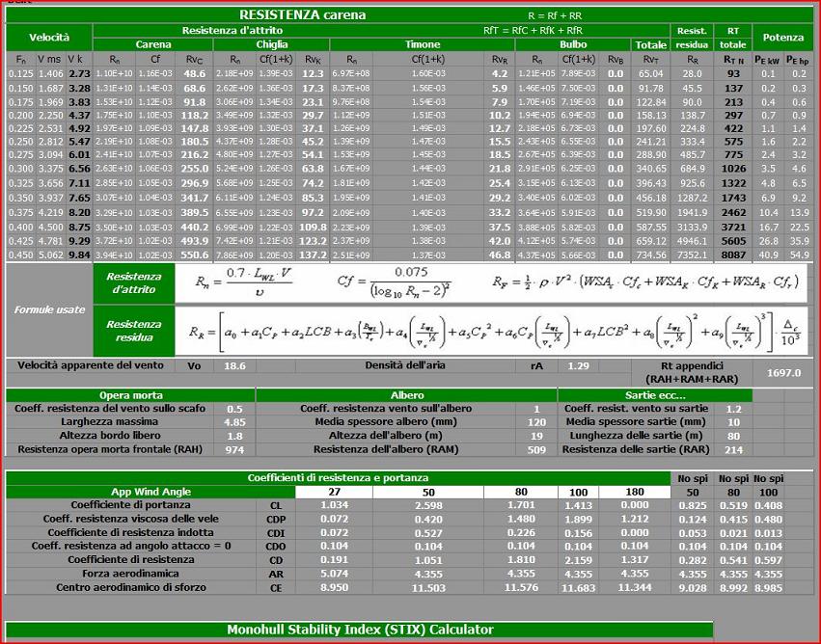The width and height of the screenshot is (821, 644).
Task: Edit the Altezza bordo libero value 1.8
Action: tap(234, 436)
